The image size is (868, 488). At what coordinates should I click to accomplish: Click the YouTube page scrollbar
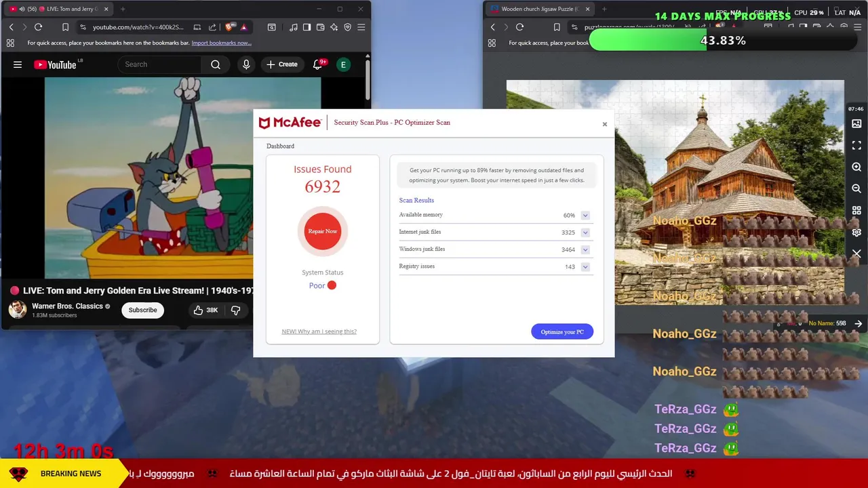pyautogui.click(x=368, y=81)
